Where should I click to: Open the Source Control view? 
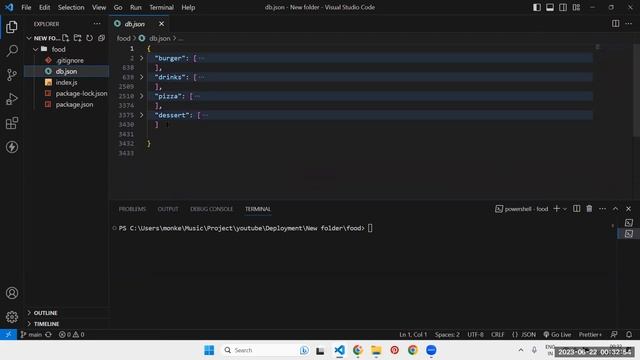(12, 75)
